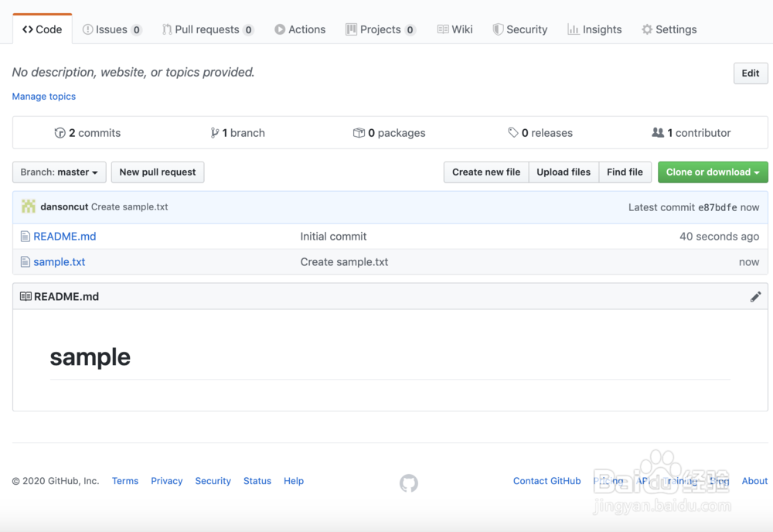
Task: Expand the Branch: master dropdown
Action: click(60, 172)
